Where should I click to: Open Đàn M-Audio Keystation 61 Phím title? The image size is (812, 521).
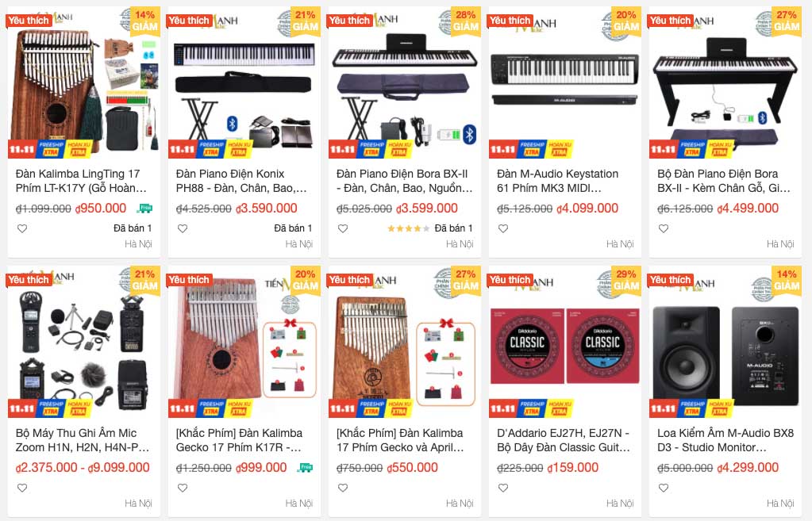(x=557, y=181)
